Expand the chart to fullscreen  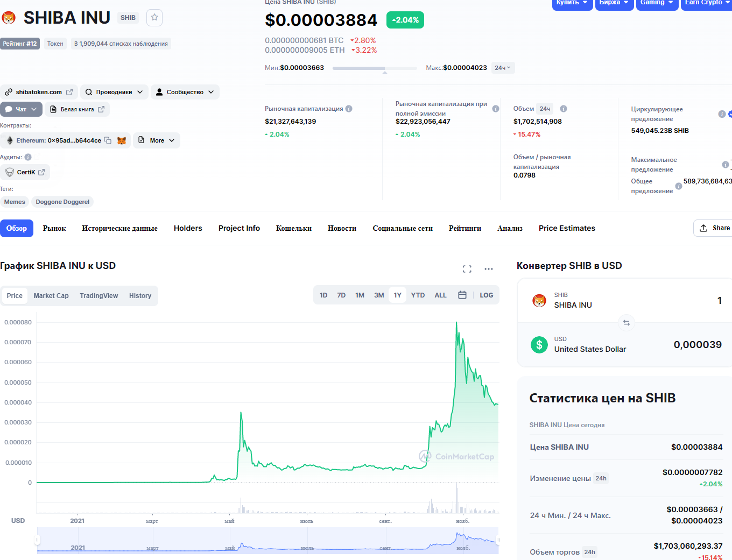point(467,269)
